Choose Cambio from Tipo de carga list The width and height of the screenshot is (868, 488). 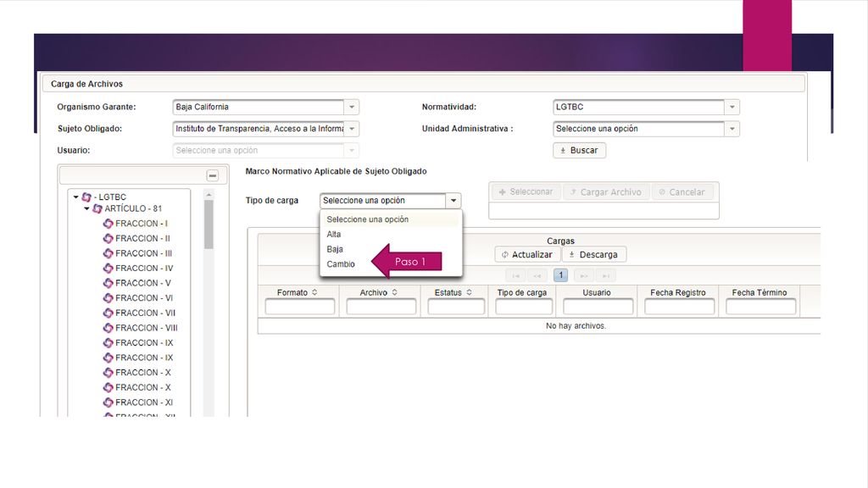(x=391, y=264)
